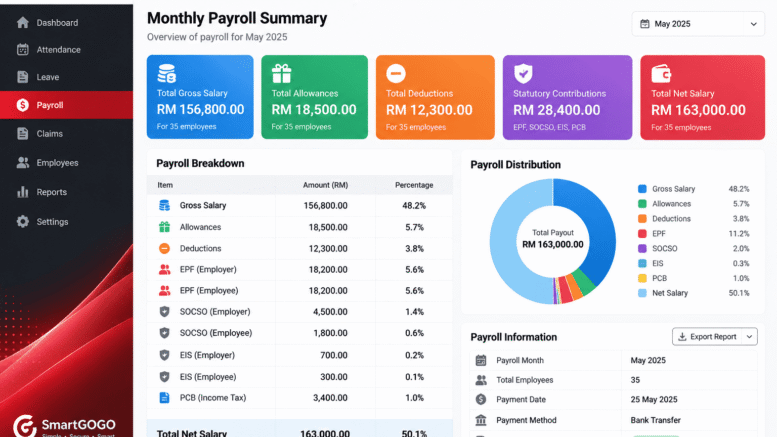The height and width of the screenshot is (437, 777).
Task: Open the Total Gross Salary card
Action: point(200,97)
